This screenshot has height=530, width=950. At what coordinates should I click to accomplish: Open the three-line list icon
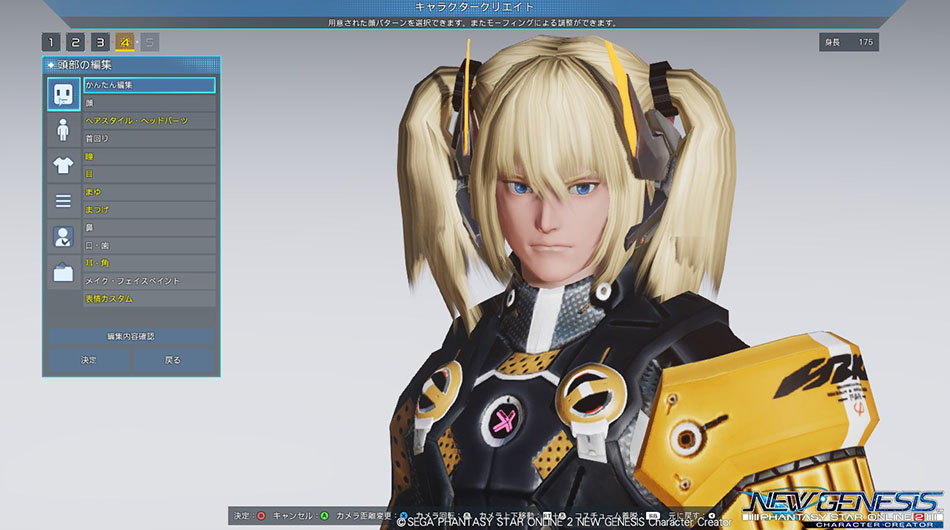pos(64,200)
